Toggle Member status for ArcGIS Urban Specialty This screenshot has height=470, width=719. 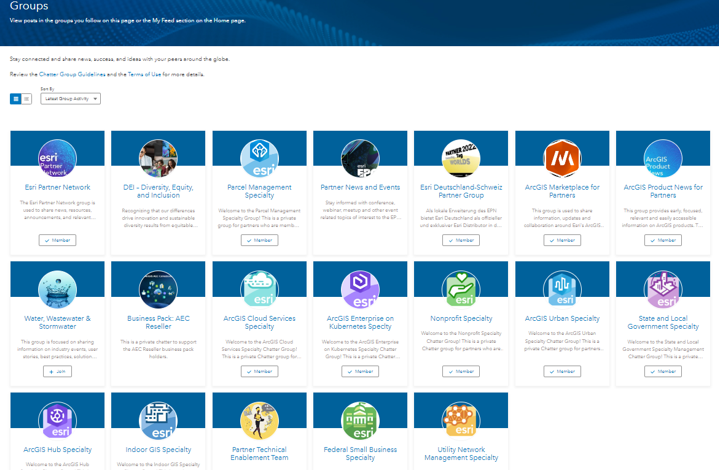[x=562, y=371]
